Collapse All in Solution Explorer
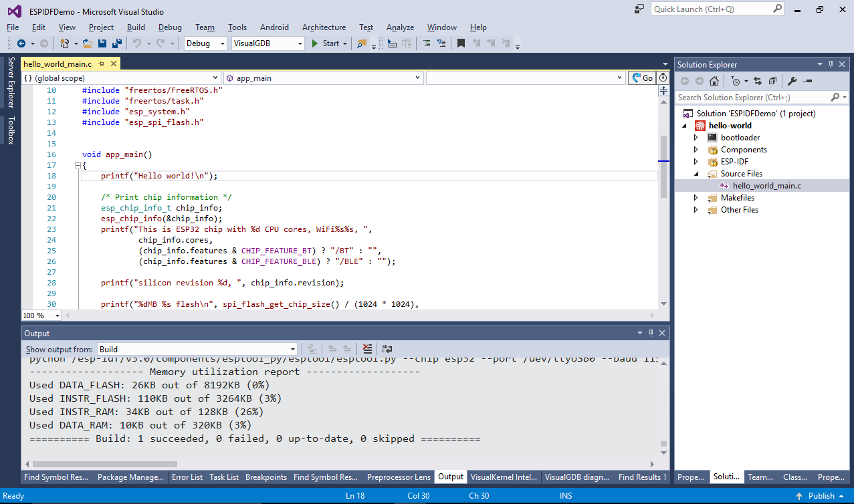The width and height of the screenshot is (854, 504). click(x=772, y=81)
